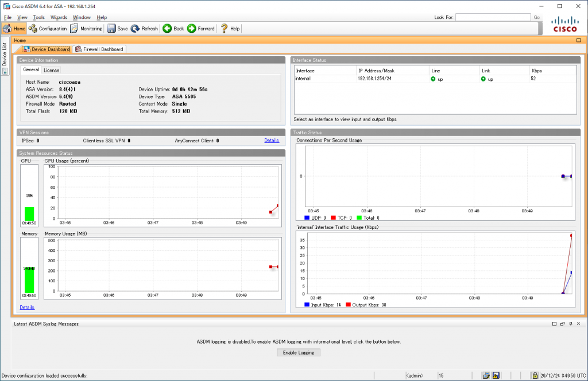Click the IP Address/Mask column header
Viewport: 588px width, 381px height.
(392, 71)
